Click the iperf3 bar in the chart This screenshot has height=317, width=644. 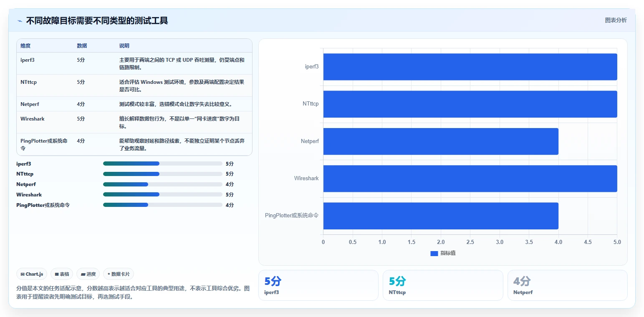pos(470,67)
